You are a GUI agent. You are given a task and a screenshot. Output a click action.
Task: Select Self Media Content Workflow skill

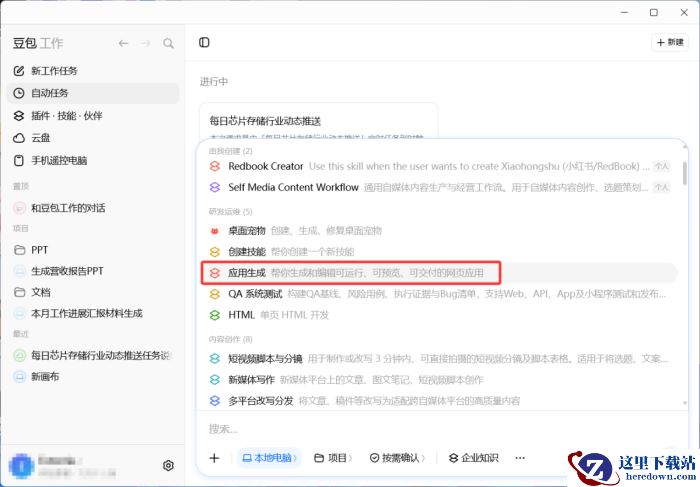coord(439,187)
